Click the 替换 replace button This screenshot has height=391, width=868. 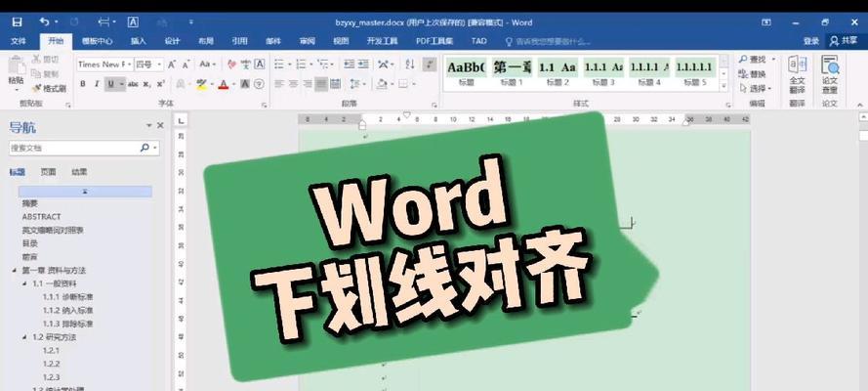point(753,73)
